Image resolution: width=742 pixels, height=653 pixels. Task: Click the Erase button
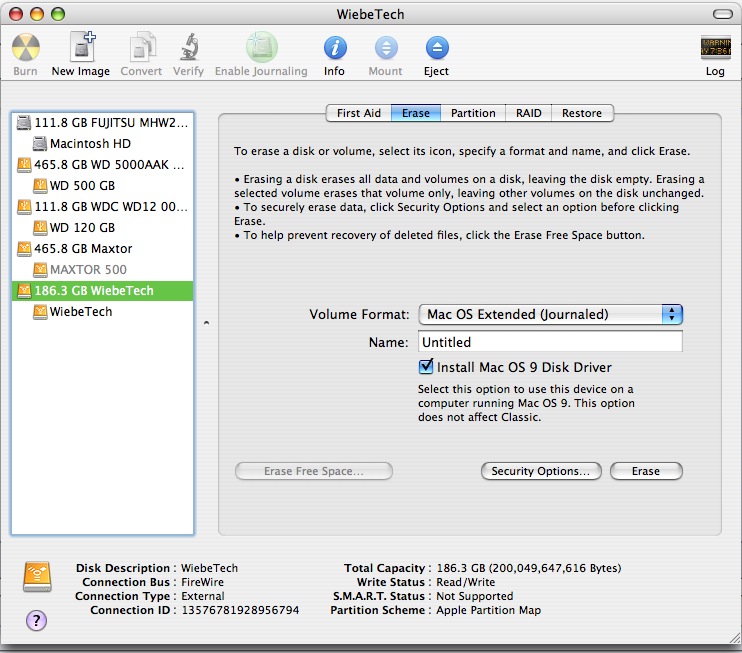coord(646,471)
